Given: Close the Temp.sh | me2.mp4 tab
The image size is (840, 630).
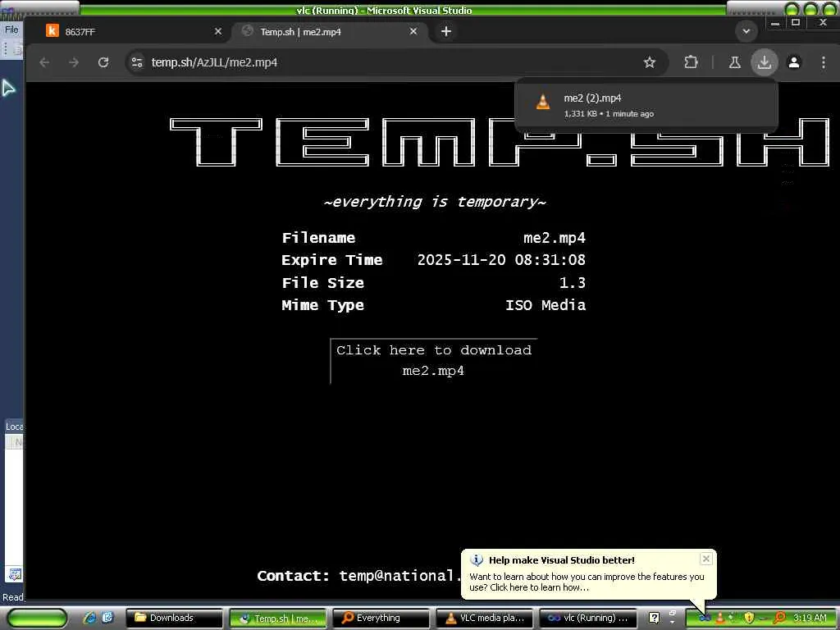Looking at the screenshot, I should click(x=413, y=32).
